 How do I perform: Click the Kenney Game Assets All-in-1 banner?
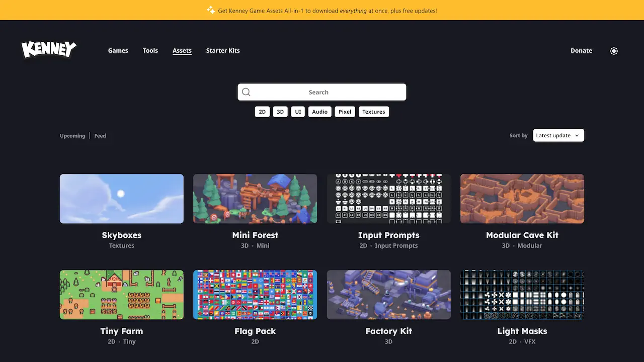(322, 10)
